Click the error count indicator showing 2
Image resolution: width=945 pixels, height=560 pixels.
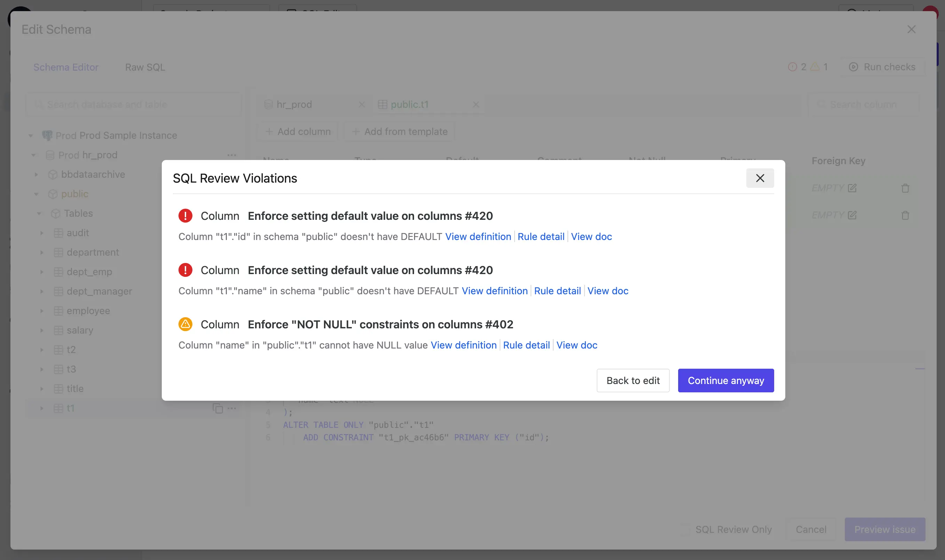[x=797, y=67]
